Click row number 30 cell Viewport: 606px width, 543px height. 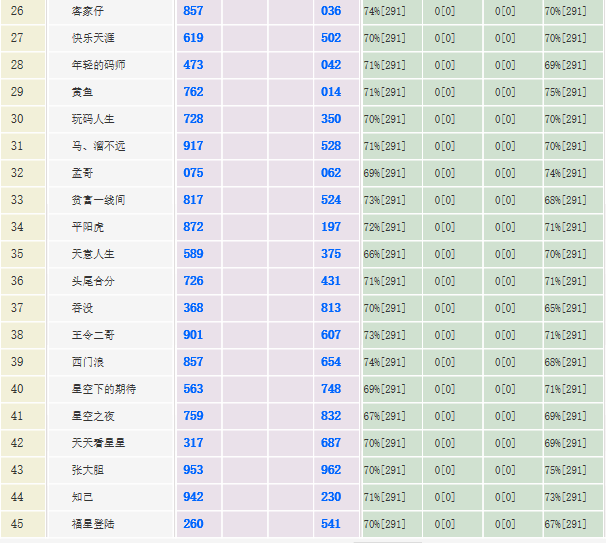(17, 119)
